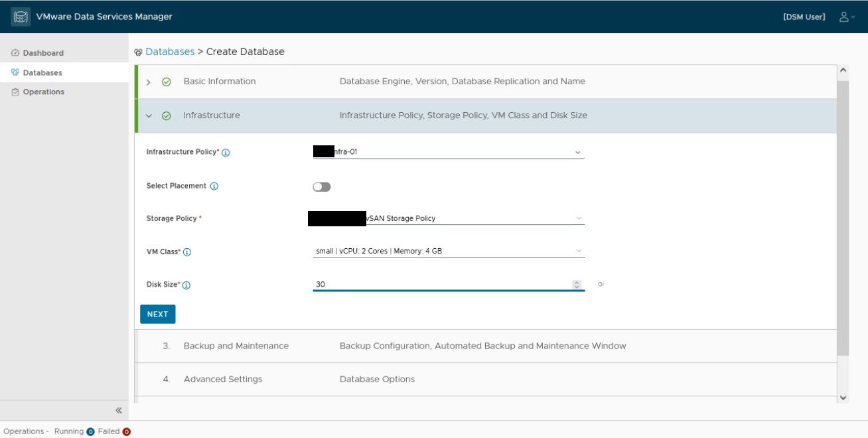Expand the Basic Information section chevron
This screenshot has width=868, height=438.
149,82
